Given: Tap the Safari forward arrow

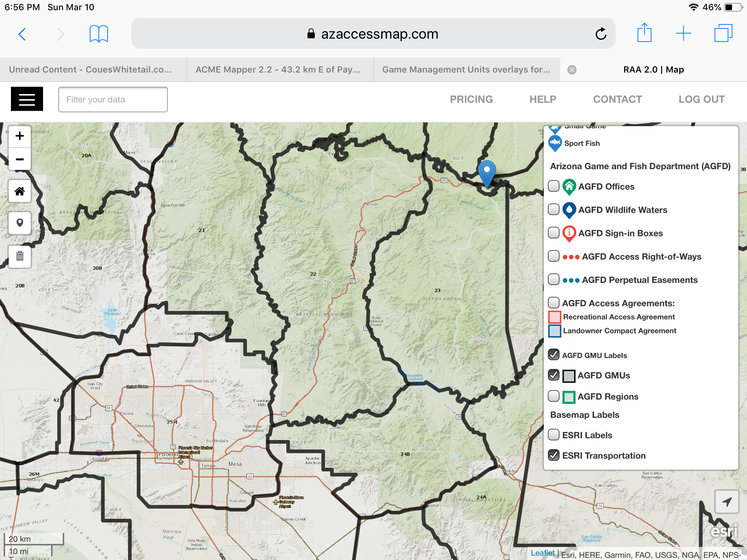Looking at the screenshot, I should pyautogui.click(x=61, y=34).
